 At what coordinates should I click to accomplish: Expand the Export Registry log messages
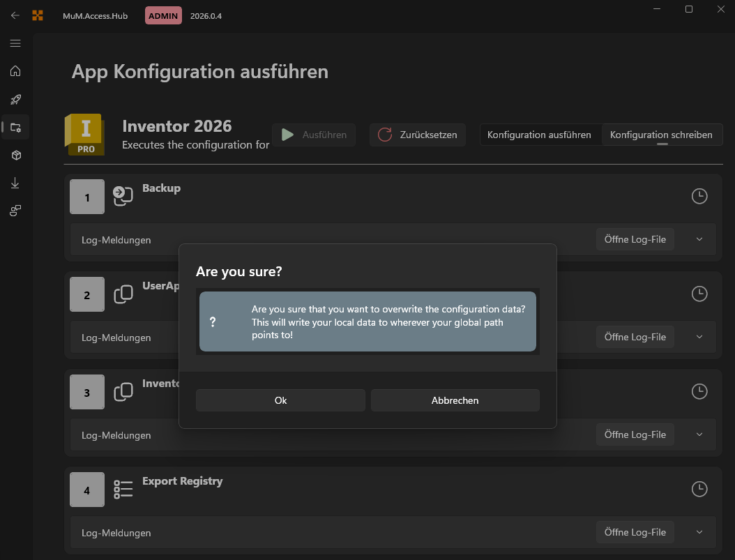coord(699,531)
